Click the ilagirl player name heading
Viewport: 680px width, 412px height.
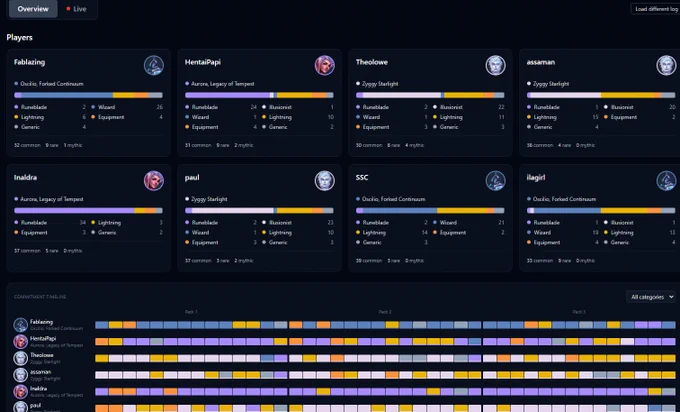(536, 177)
